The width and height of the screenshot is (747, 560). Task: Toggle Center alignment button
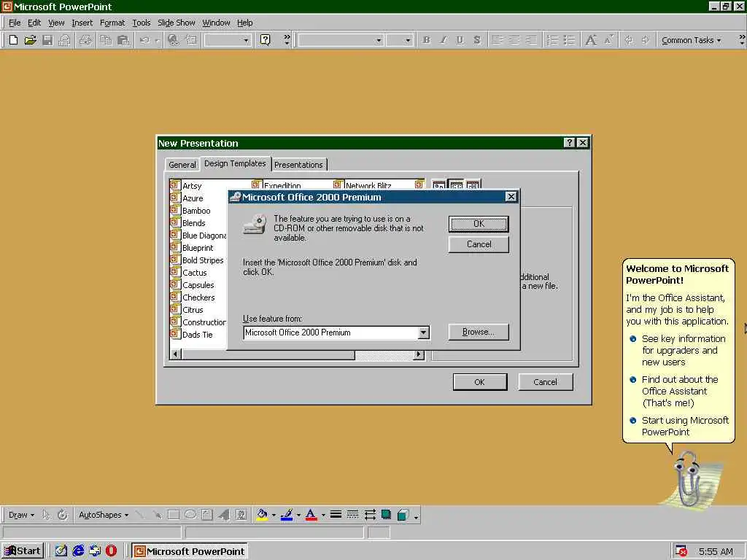pyautogui.click(x=514, y=40)
